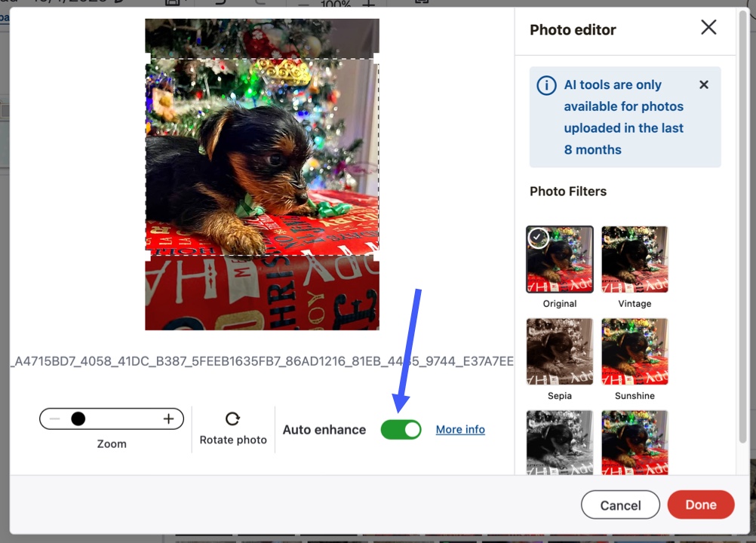Click the red Done button
The height and width of the screenshot is (543, 756).
(701, 505)
